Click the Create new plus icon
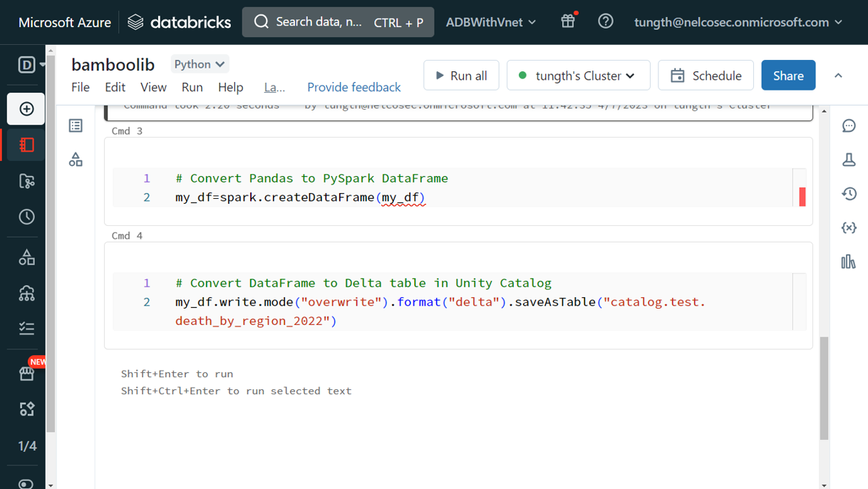This screenshot has width=868, height=489. (x=26, y=109)
